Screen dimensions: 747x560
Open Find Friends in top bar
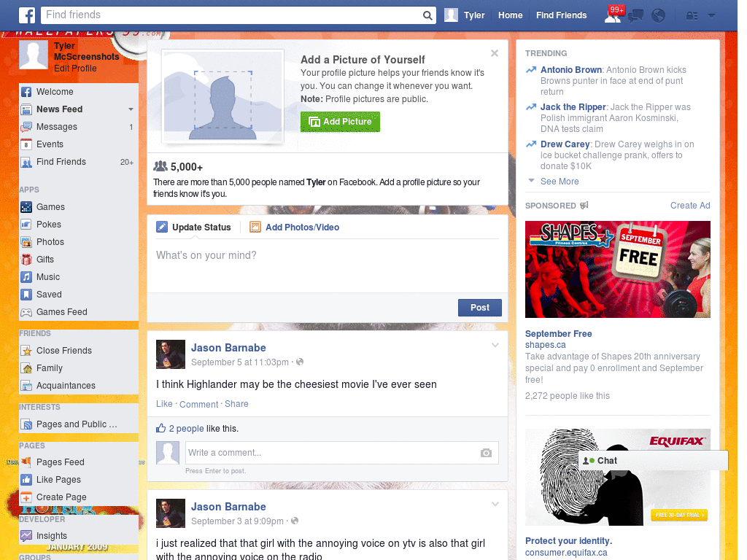[x=561, y=15]
